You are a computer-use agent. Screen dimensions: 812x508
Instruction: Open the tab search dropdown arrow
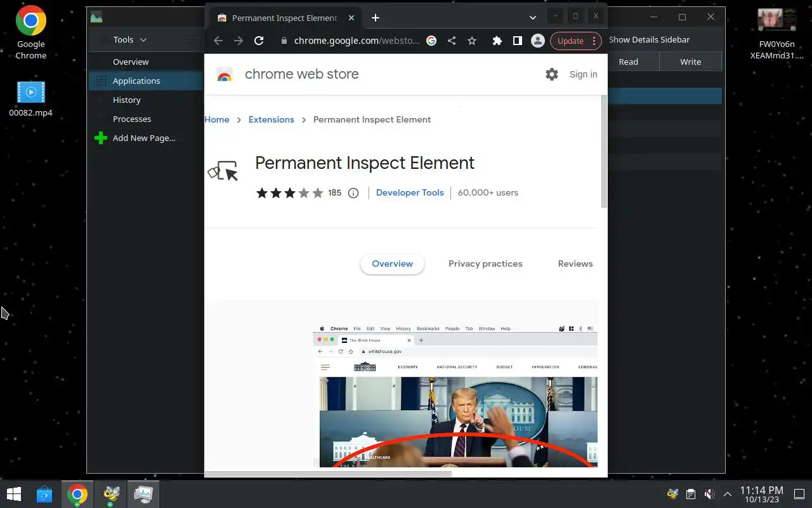[x=533, y=18]
